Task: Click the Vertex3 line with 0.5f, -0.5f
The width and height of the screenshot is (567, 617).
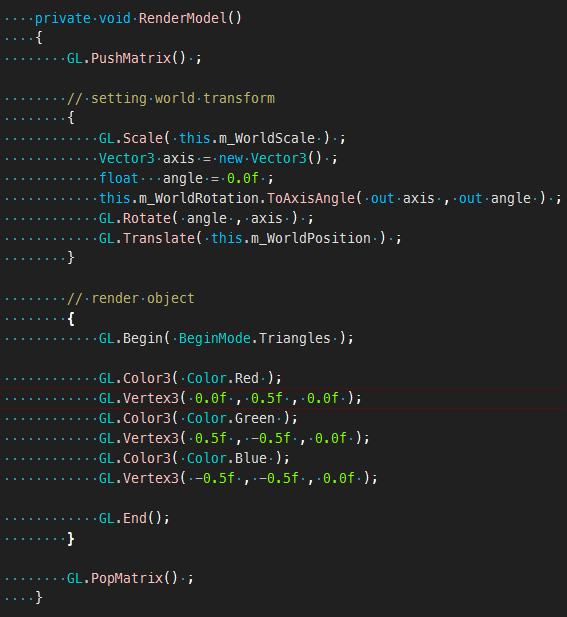Action: tap(235, 438)
